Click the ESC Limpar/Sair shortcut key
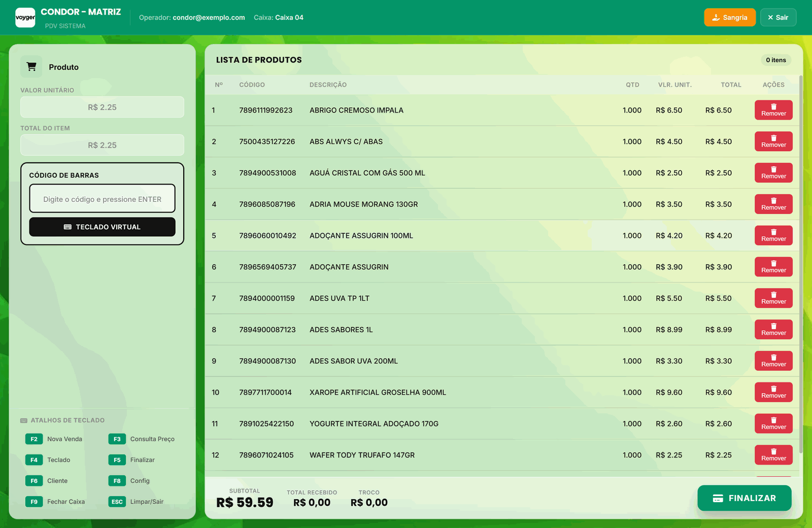 point(117,502)
